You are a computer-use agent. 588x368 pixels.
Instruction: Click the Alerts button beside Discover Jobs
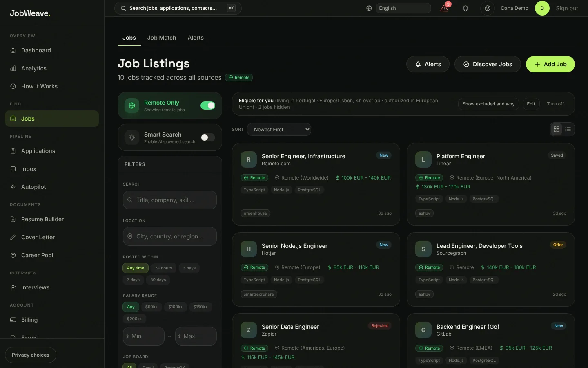pyautogui.click(x=428, y=64)
